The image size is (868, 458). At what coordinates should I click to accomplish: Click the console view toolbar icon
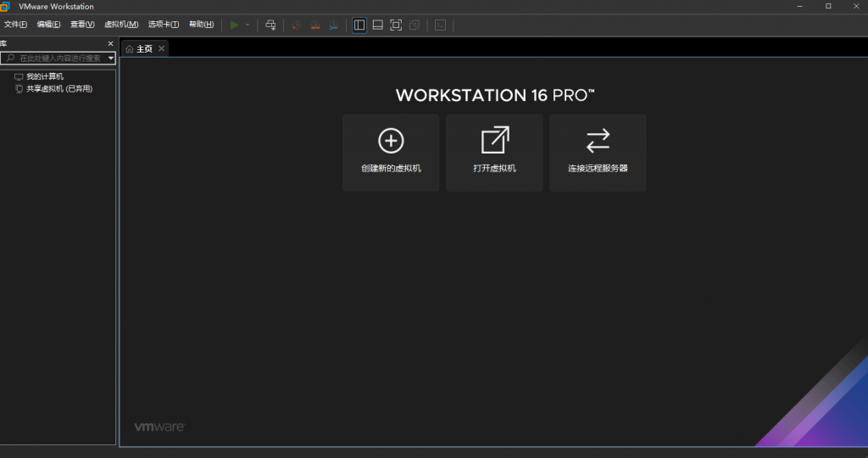[440, 25]
